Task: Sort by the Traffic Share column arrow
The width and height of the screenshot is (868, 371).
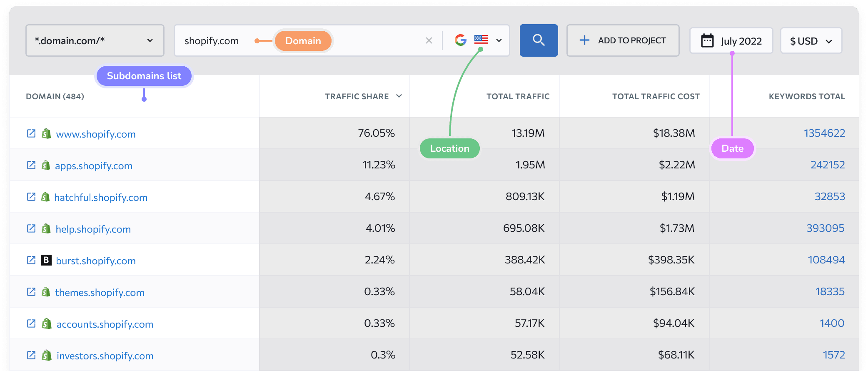Action: tap(399, 96)
